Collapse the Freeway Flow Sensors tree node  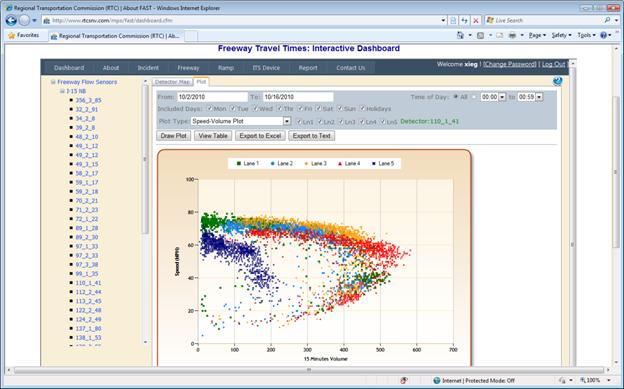pyautogui.click(x=53, y=82)
